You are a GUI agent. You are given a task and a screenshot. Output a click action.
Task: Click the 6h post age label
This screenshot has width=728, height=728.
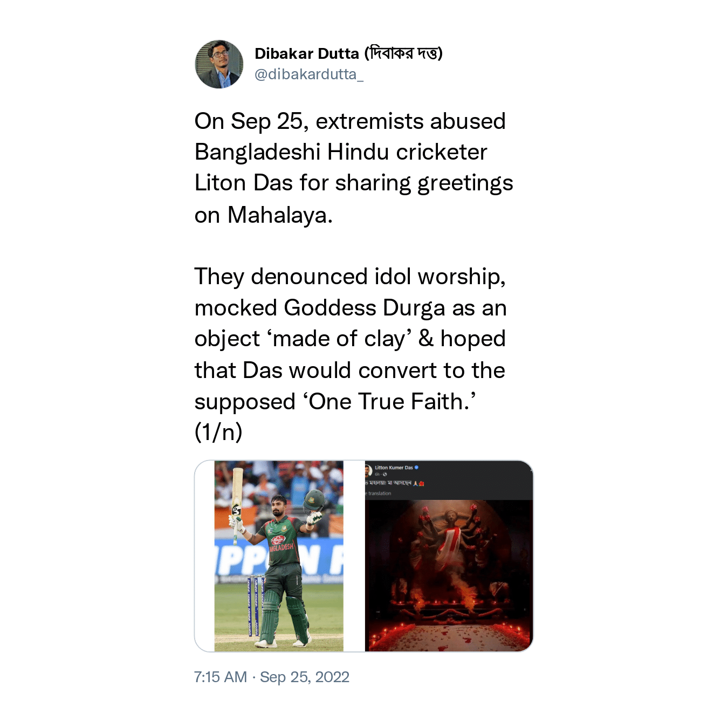[377, 474]
